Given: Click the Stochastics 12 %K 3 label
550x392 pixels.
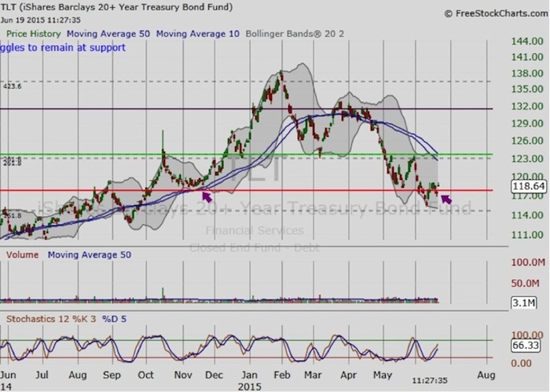Looking at the screenshot, I should tap(51, 319).
